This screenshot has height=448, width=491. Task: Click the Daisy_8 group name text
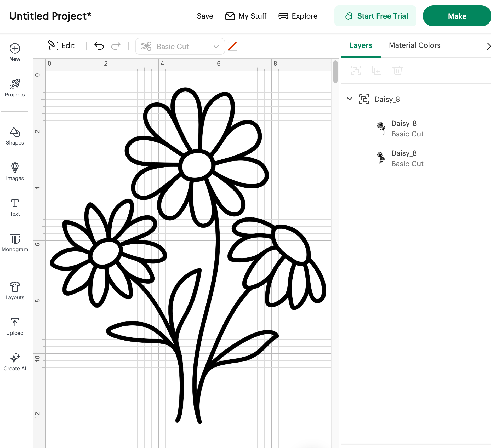[387, 99]
